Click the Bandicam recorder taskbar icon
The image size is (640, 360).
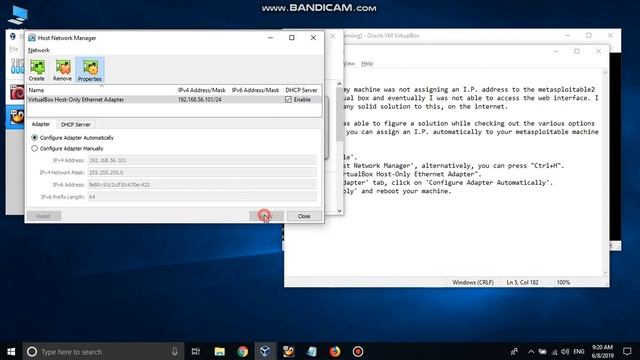[x=358, y=351]
